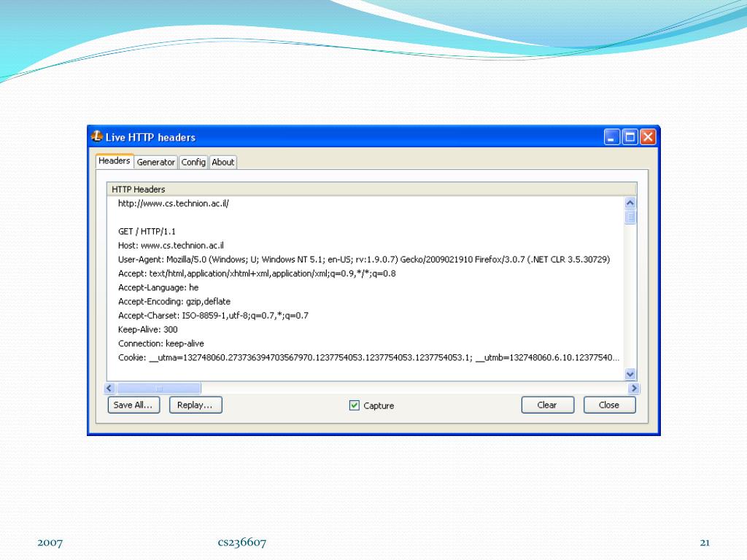
Task: Click the horizontal scrollbar right arrow
Action: (x=634, y=388)
